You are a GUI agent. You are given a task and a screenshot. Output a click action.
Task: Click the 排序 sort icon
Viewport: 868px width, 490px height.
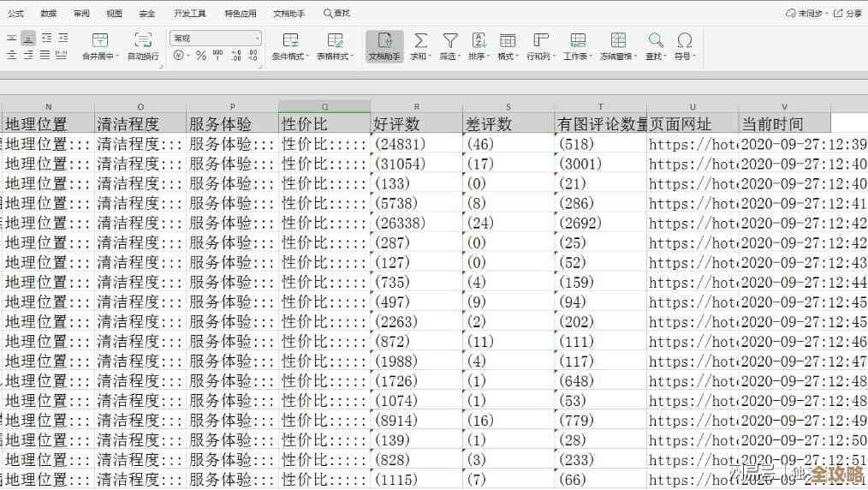pyautogui.click(x=479, y=40)
